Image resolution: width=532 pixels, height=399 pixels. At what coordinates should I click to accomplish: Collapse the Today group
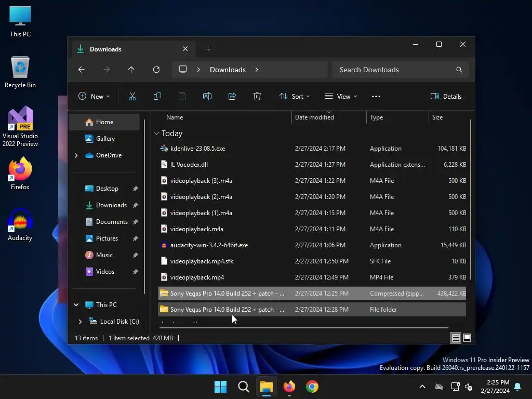[156, 134]
